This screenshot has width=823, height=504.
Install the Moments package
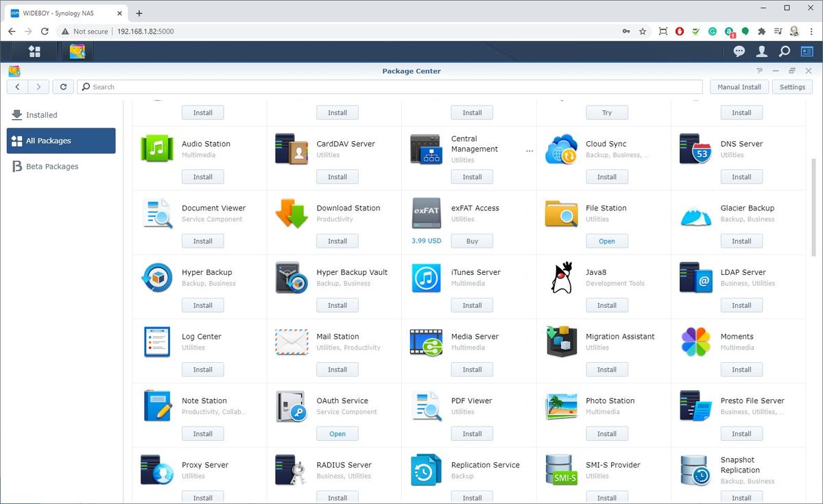click(741, 370)
